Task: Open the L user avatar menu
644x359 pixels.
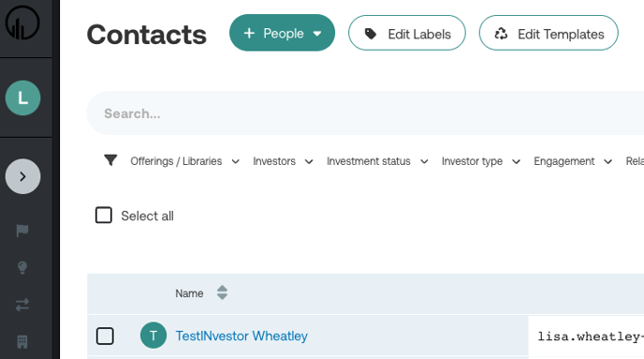Action: pos(23,97)
